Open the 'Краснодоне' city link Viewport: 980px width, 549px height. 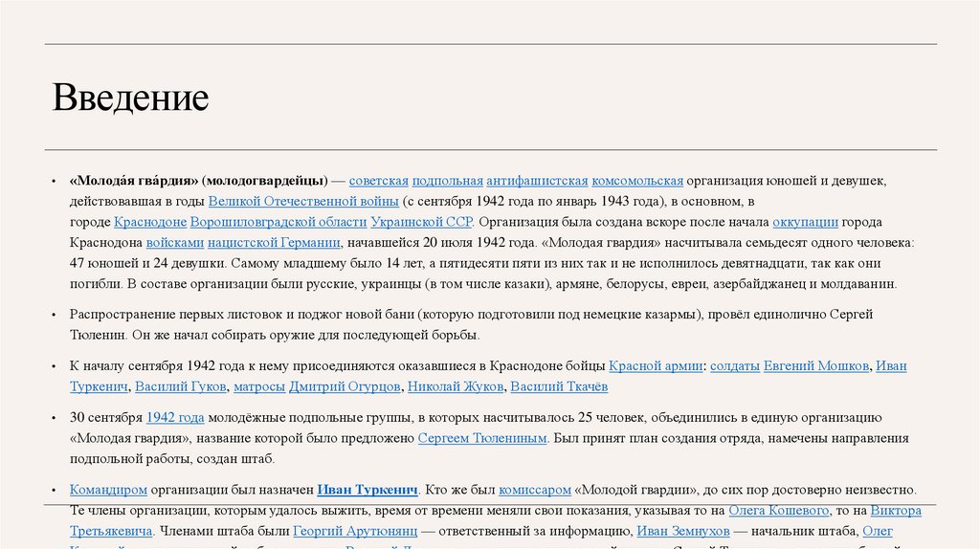150,222
